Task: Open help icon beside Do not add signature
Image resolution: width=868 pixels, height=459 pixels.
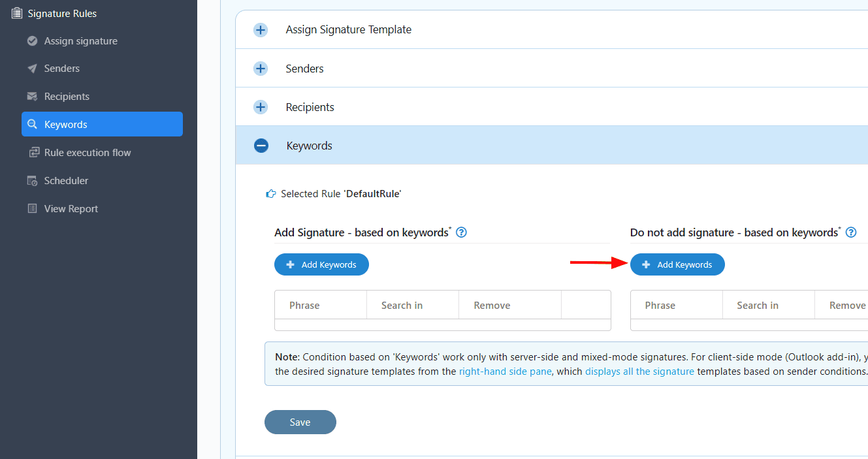Action: [x=850, y=232]
